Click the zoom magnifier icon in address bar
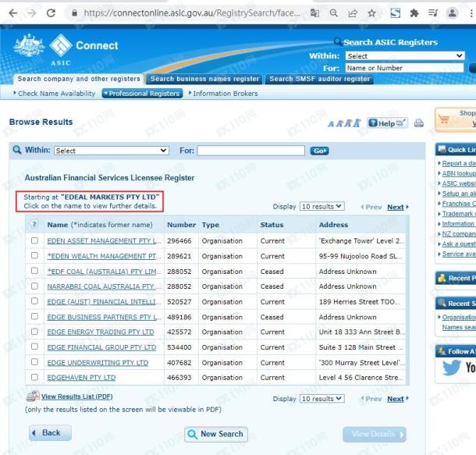The width and height of the screenshot is (476, 455). (x=334, y=13)
